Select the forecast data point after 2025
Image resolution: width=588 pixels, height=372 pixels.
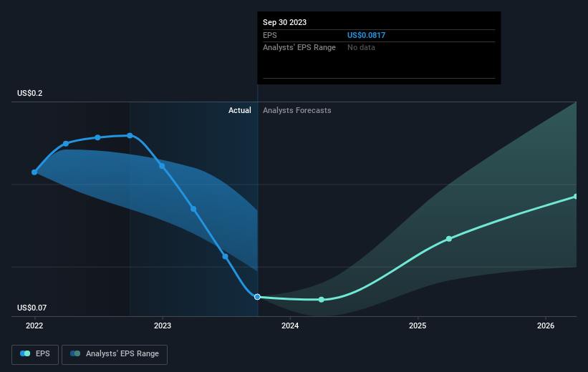449,239
